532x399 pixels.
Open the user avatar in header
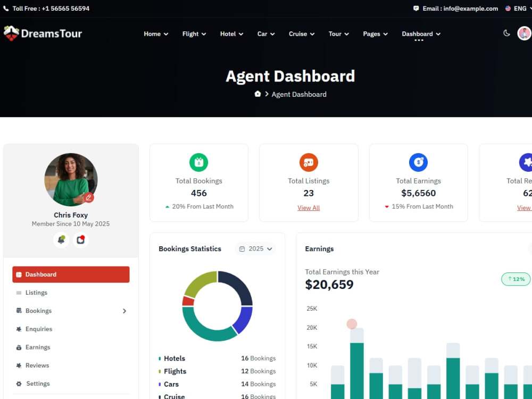[x=524, y=33]
